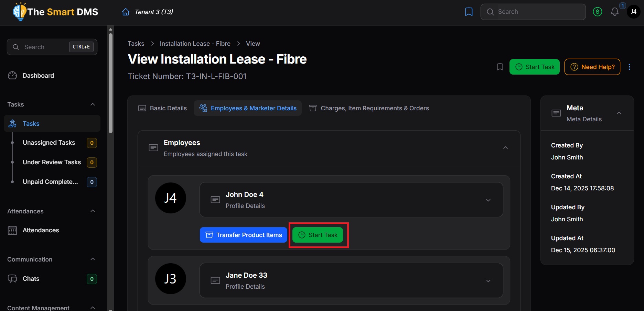The height and width of the screenshot is (311, 644).
Task: Open the notifications bell
Action: point(615,12)
